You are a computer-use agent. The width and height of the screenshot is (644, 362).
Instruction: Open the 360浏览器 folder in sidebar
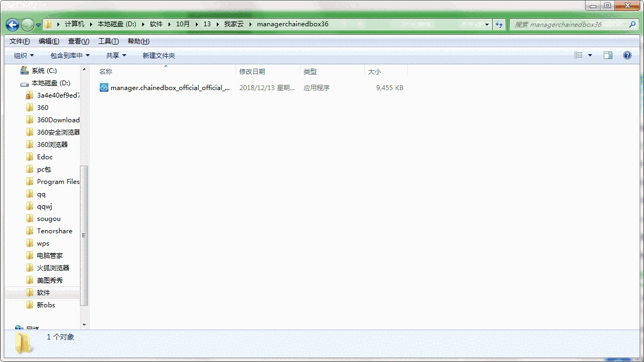(52, 145)
